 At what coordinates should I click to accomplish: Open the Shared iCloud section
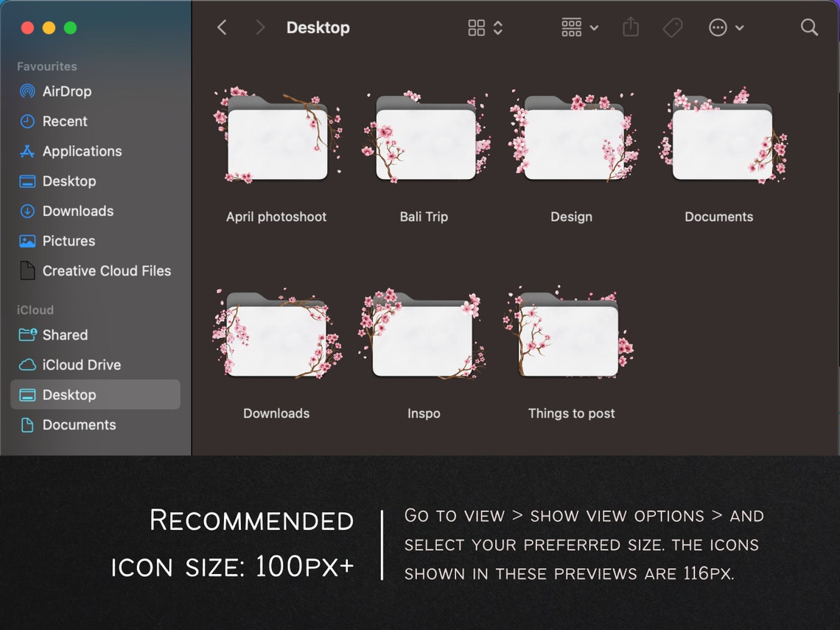[x=64, y=335]
